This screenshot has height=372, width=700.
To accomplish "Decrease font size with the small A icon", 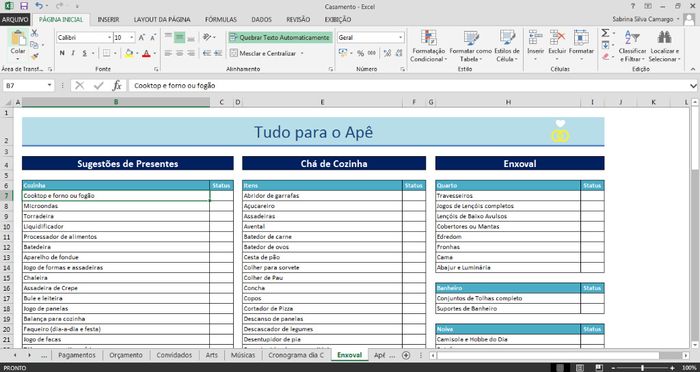I will pyautogui.click(x=153, y=38).
